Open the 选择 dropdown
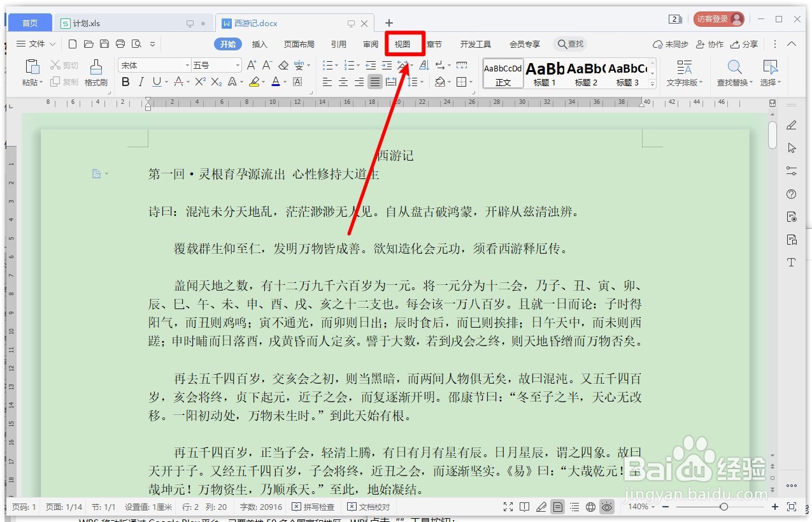This screenshot has height=522, width=812. (770, 82)
